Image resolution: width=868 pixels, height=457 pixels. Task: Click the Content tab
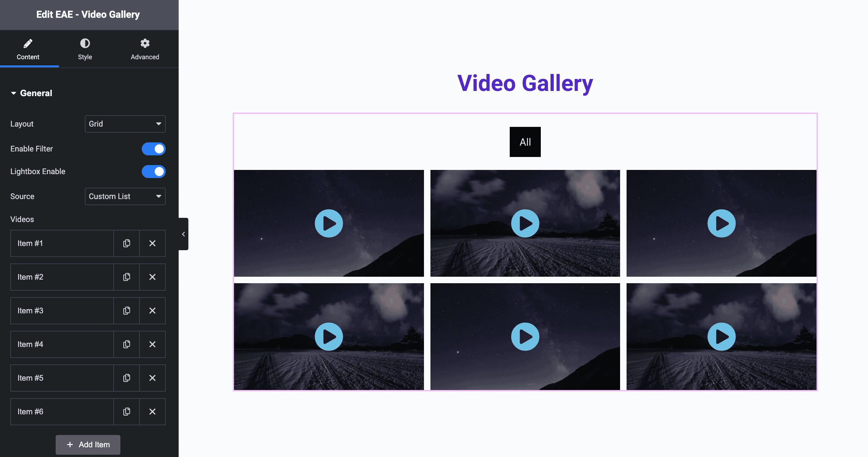coord(28,49)
